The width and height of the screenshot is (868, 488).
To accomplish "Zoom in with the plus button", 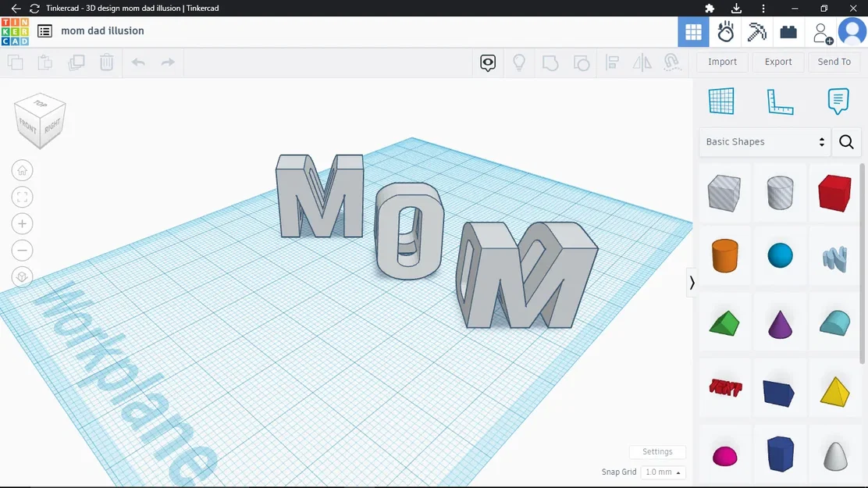I will pyautogui.click(x=22, y=224).
